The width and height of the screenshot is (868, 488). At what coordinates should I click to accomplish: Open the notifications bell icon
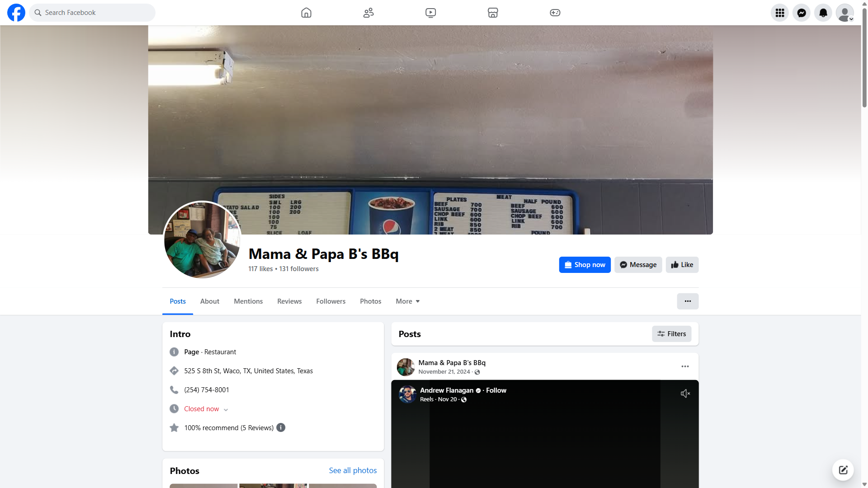click(823, 13)
